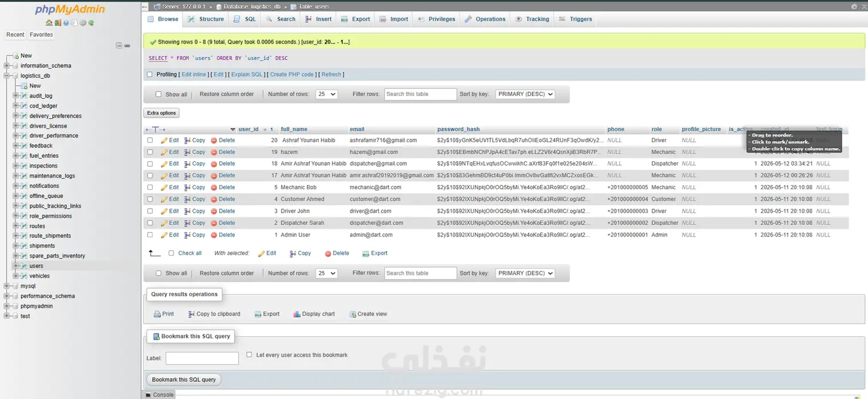Click the Explain SQL link

pyautogui.click(x=247, y=74)
